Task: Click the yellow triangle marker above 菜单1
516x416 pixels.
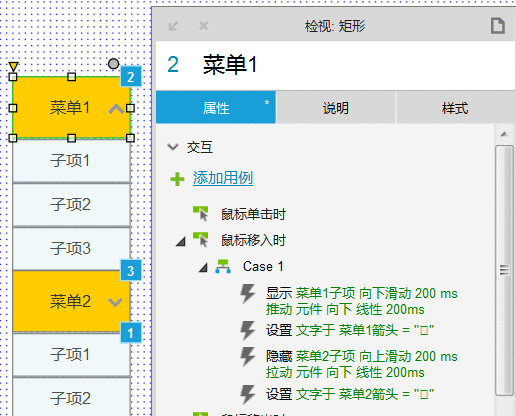Action: pyautogui.click(x=13, y=67)
